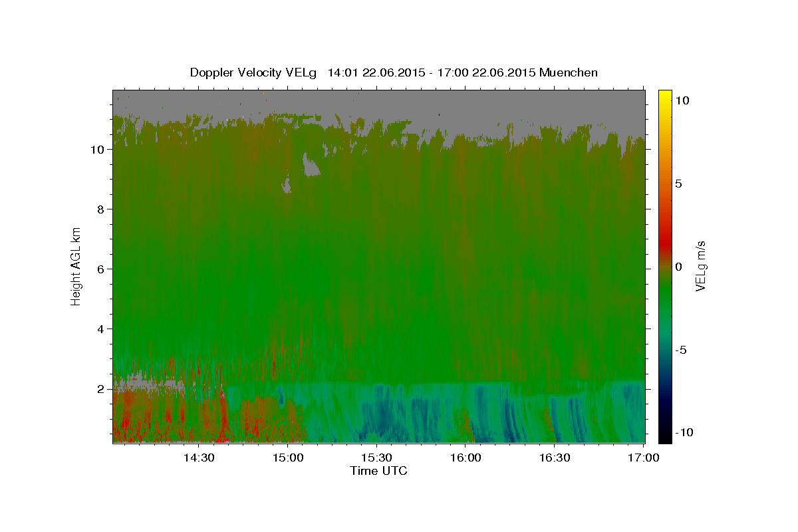Click the height tick label 8

(x=100, y=209)
